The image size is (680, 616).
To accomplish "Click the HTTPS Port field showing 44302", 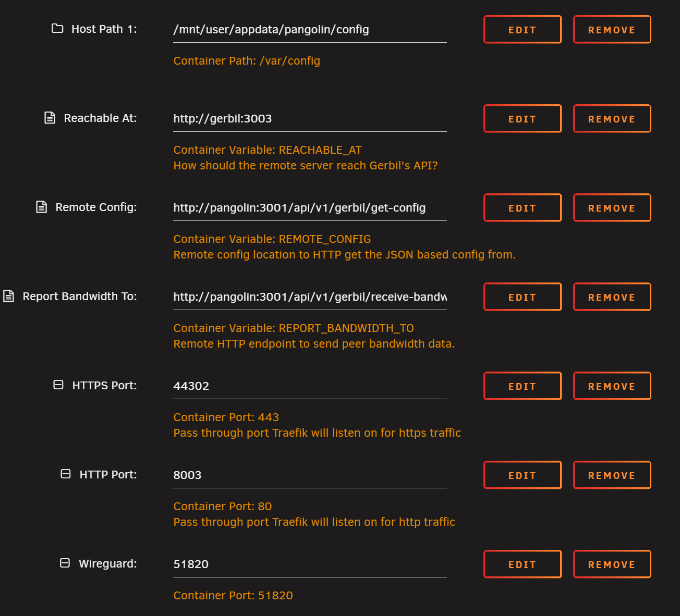I will (310, 386).
